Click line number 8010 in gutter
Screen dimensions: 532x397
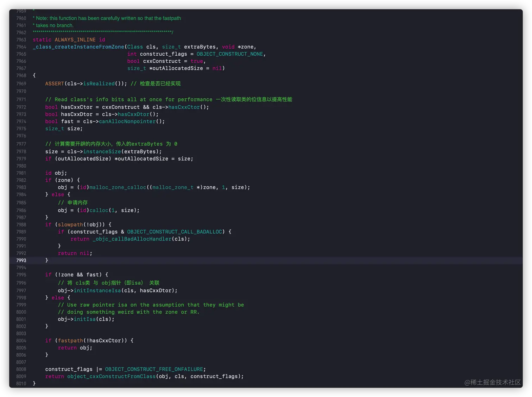pos(21,384)
